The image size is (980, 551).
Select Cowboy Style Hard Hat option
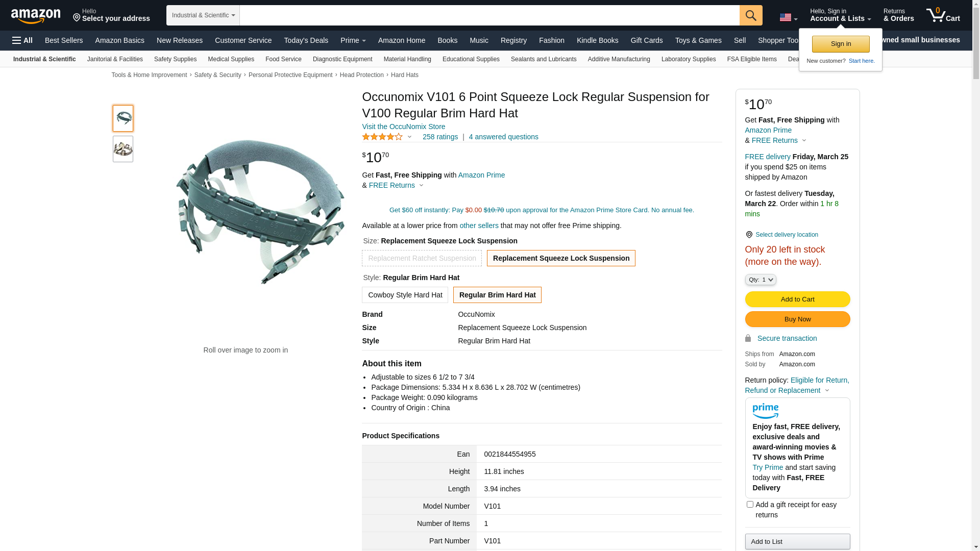[x=405, y=295]
